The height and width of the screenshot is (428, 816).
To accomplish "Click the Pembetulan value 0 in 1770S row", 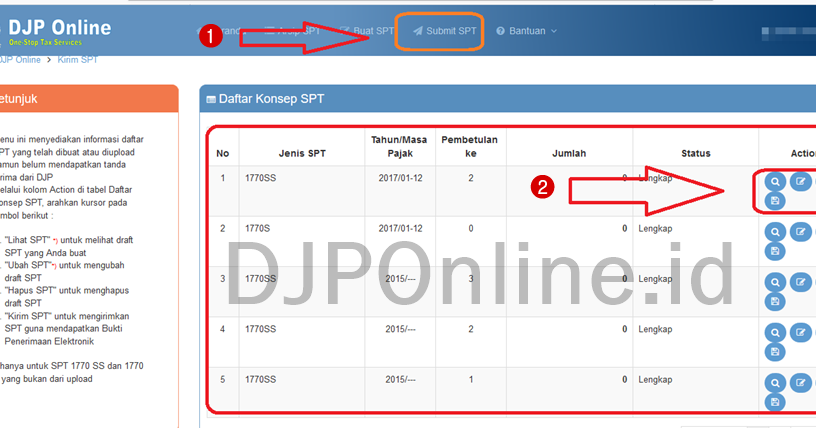I will click(471, 229).
